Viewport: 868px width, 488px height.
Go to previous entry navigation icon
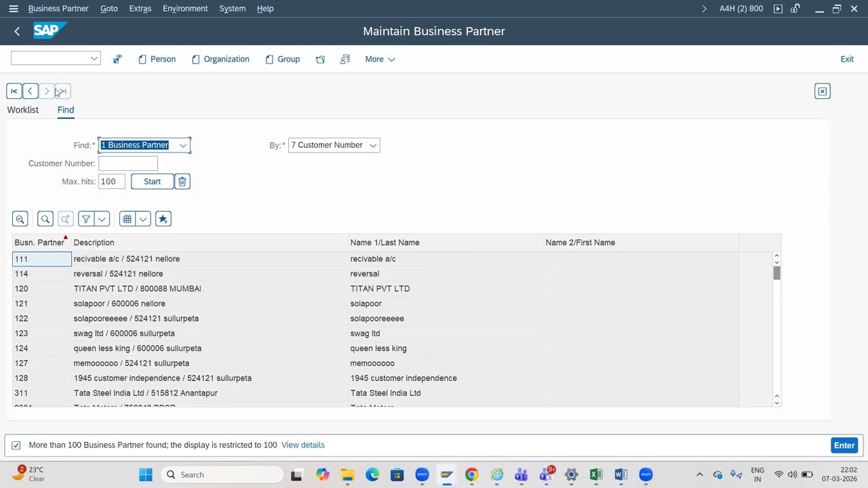click(x=30, y=91)
